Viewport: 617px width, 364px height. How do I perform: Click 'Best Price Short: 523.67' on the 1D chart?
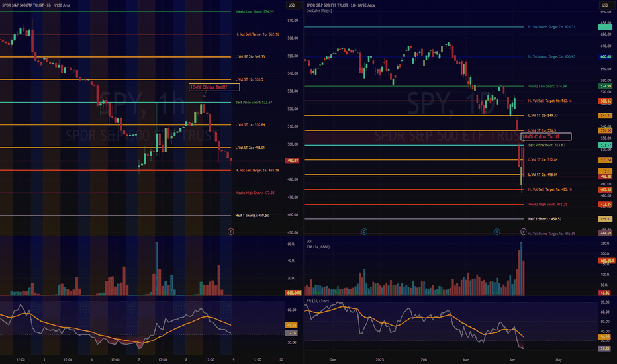(547, 145)
